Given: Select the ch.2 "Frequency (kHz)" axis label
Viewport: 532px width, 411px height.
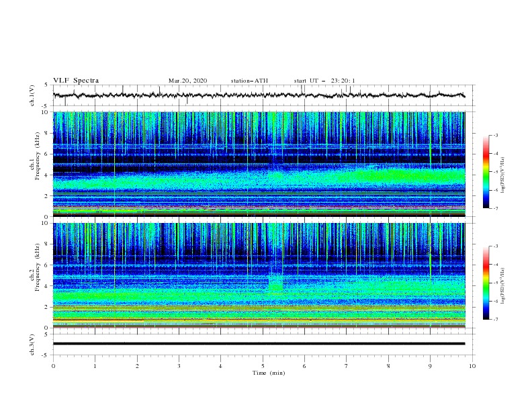Looking at the screenshot, I should point(38,267).
